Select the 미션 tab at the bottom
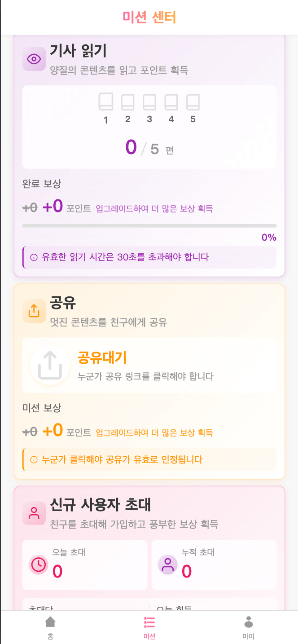 tap(149, 626)
